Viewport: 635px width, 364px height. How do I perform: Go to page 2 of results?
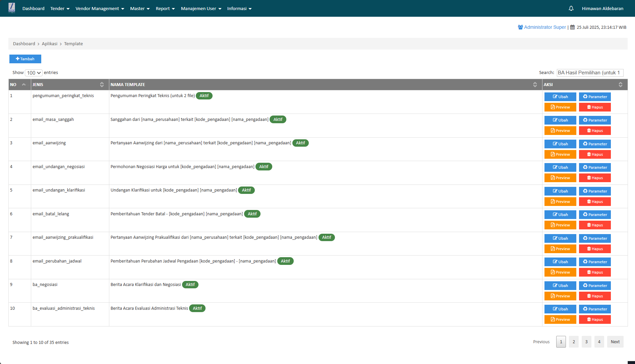tap(574, 342)
